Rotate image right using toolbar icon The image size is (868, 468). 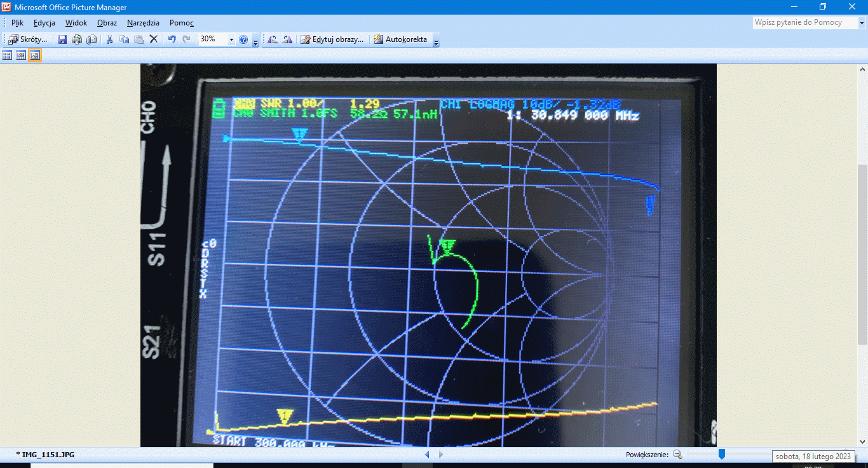tap(287, 39)
